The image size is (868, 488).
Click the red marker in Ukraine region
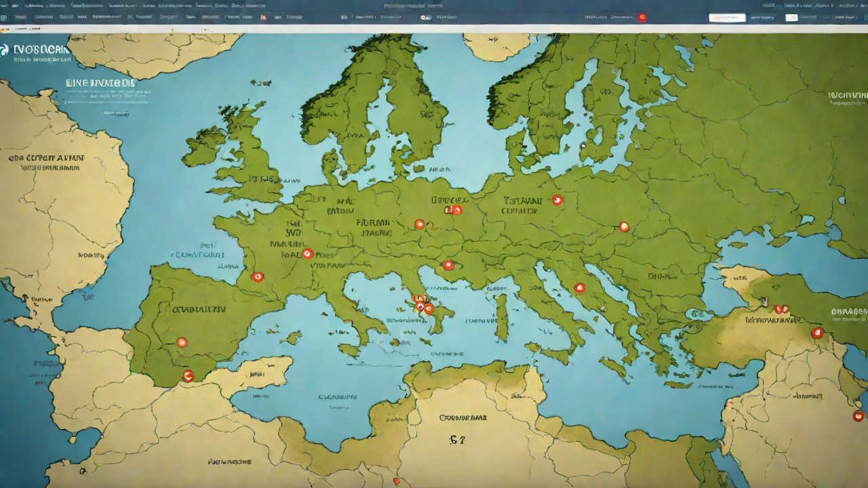624,226
